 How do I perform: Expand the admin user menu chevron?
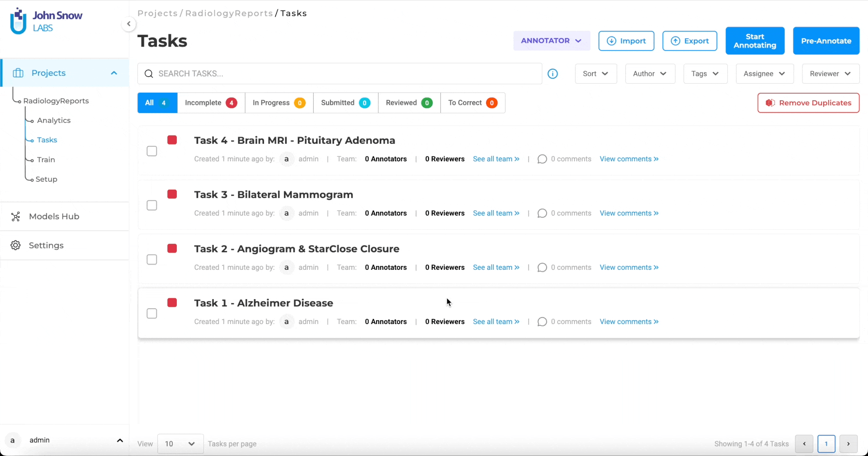point(120,441)
